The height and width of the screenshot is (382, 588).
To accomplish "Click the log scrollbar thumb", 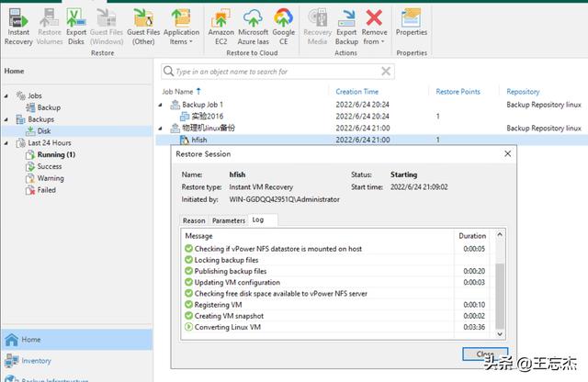I will coord(500,296).
